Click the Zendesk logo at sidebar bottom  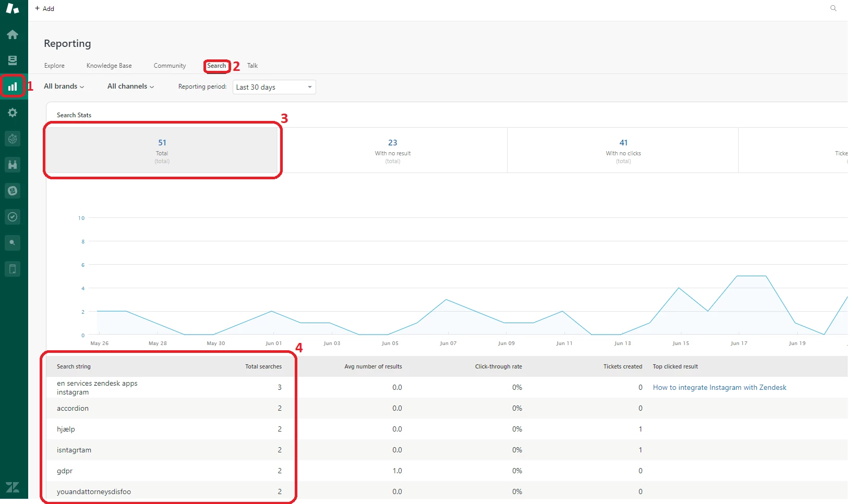pos(13,487)
